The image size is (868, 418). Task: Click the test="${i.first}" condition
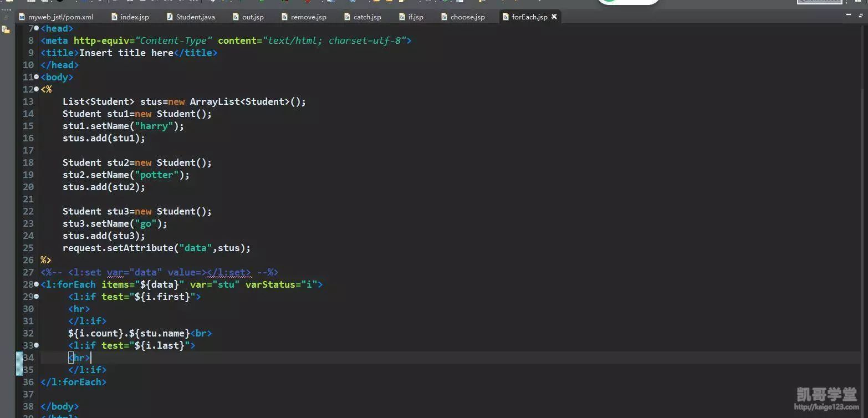pyautogui.click(x=149, y=297)
